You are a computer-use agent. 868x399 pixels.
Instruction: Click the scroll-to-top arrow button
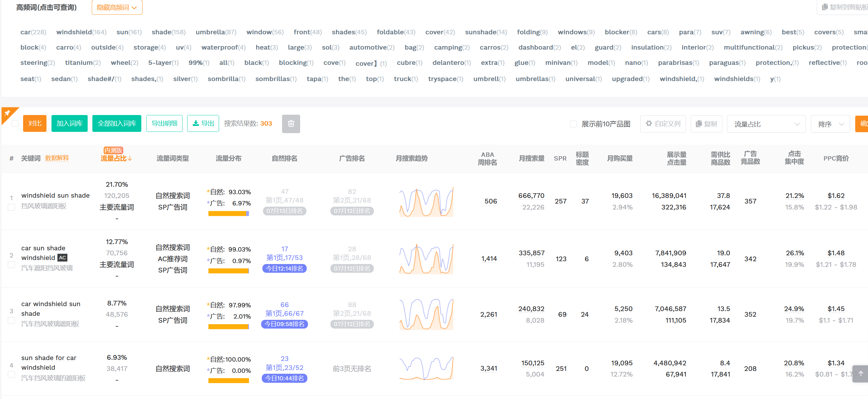tap(861, 373)
